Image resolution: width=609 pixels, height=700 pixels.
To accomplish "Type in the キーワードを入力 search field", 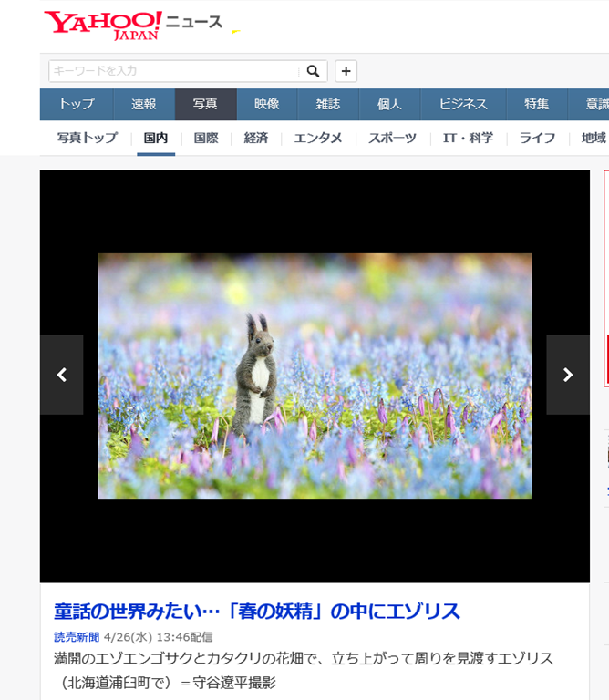I will point(173,71).
